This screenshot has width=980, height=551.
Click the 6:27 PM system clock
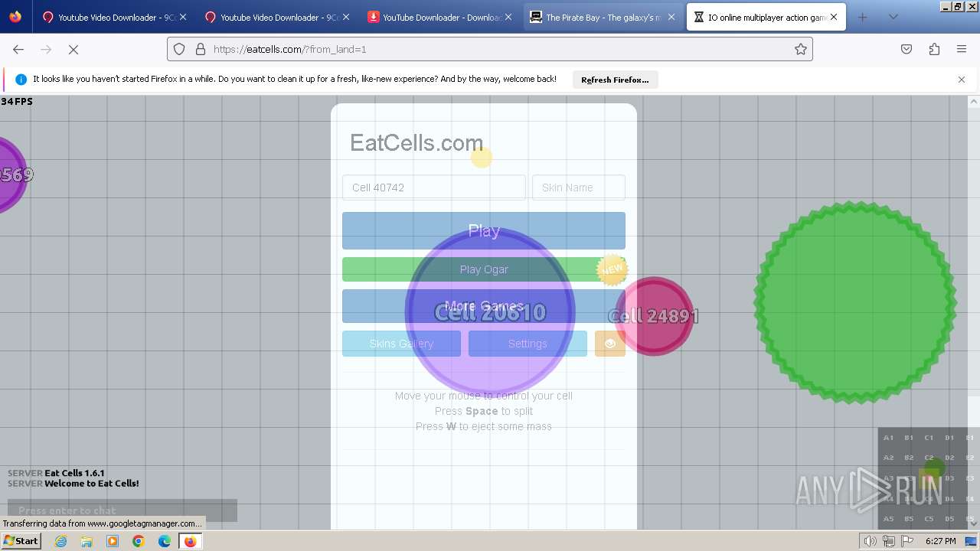point(941,541)
